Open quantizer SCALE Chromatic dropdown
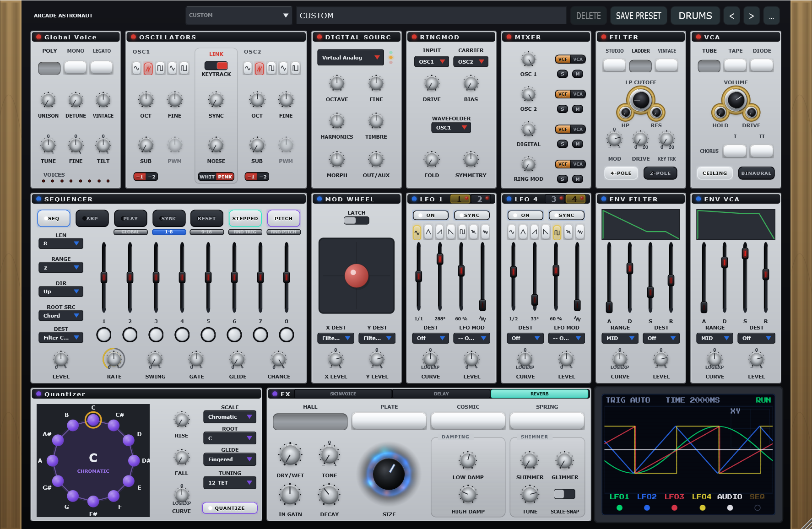 tap(230, 417)
